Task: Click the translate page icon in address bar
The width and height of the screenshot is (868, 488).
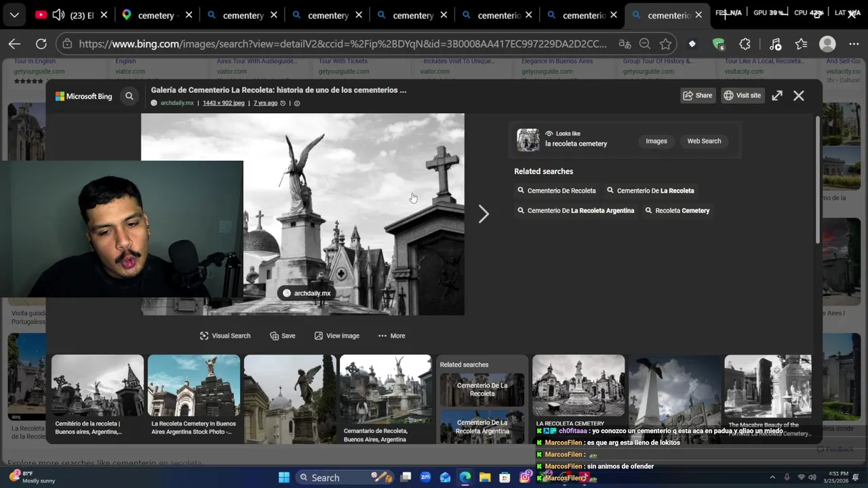Action: [625, 44]
